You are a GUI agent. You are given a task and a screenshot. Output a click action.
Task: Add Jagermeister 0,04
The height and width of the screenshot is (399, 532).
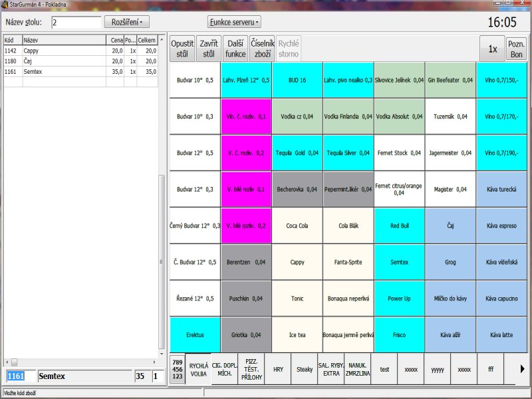click(450, 153)
